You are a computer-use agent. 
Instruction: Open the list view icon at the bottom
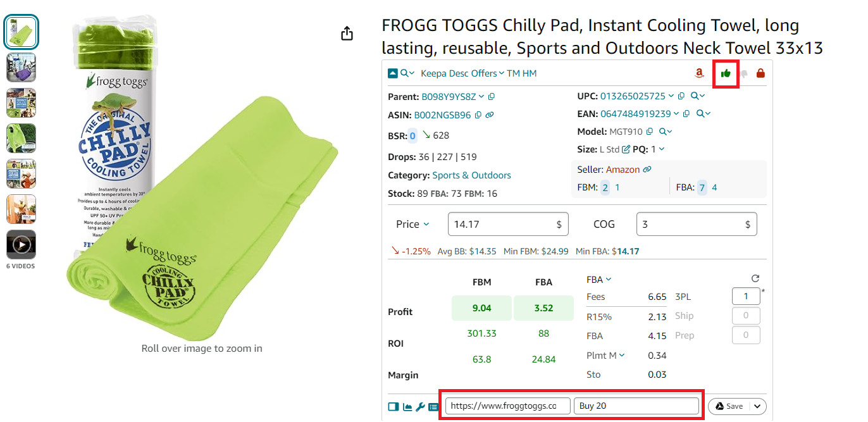pos(433,407)
